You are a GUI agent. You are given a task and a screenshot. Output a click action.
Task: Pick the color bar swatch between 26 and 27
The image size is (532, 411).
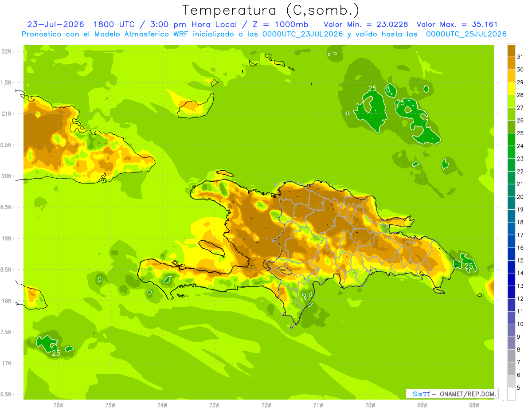tap(511, 114)
